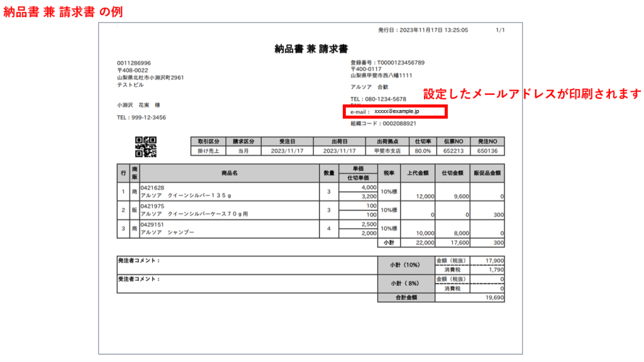Select the 商品名 column header
This screenshot has width=644, height=362.
click(230, 172)
